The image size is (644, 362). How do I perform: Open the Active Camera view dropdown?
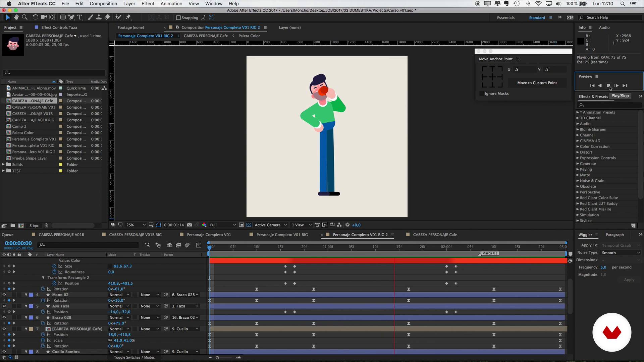coord(270,225)
